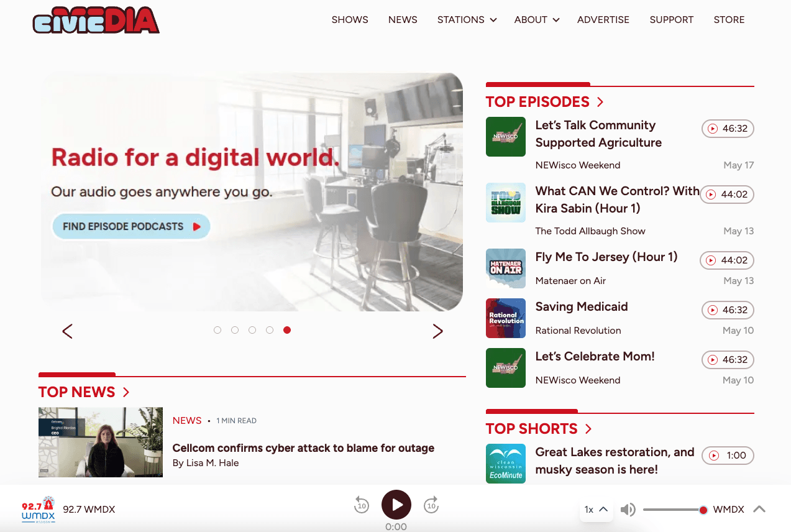Image resolution: width=791 pixels, height=532 pixels.
Task: Open Let's Celebrate Mom! episode title
Action: tap(595, 356)
